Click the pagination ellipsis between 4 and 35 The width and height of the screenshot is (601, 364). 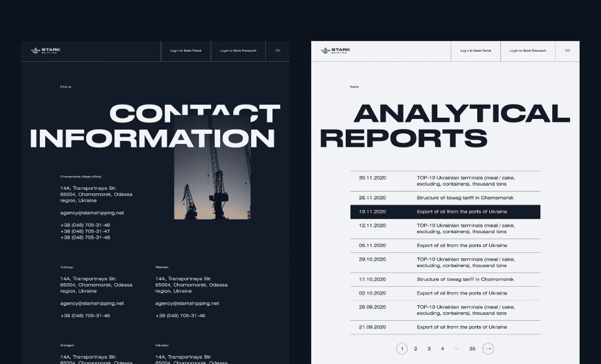pyautogui.click(x=456, y=349)
